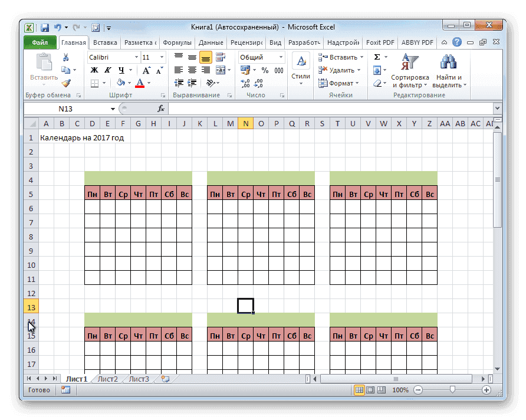Open the Calibri font dropdown

(136, 57)
